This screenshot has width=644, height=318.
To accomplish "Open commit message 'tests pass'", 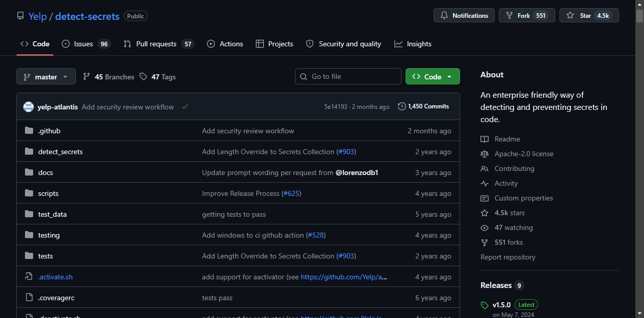I will (x=217, y=298).
